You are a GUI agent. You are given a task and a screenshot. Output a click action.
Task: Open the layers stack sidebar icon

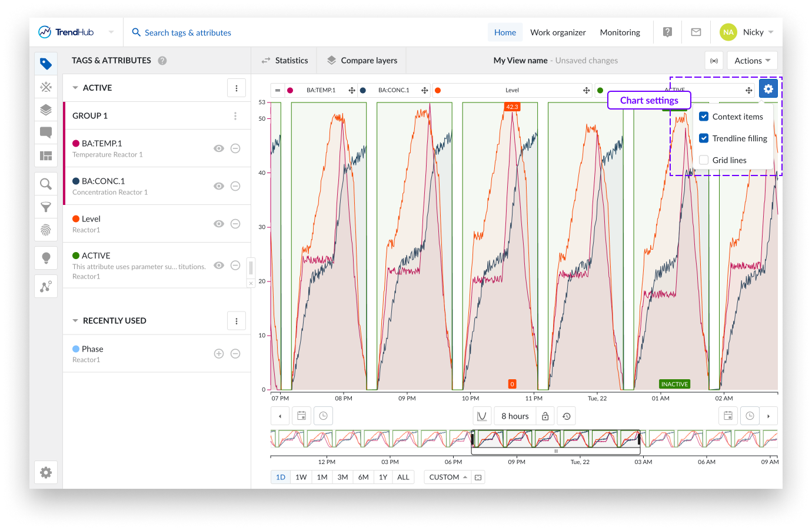(x=46, y=110)
